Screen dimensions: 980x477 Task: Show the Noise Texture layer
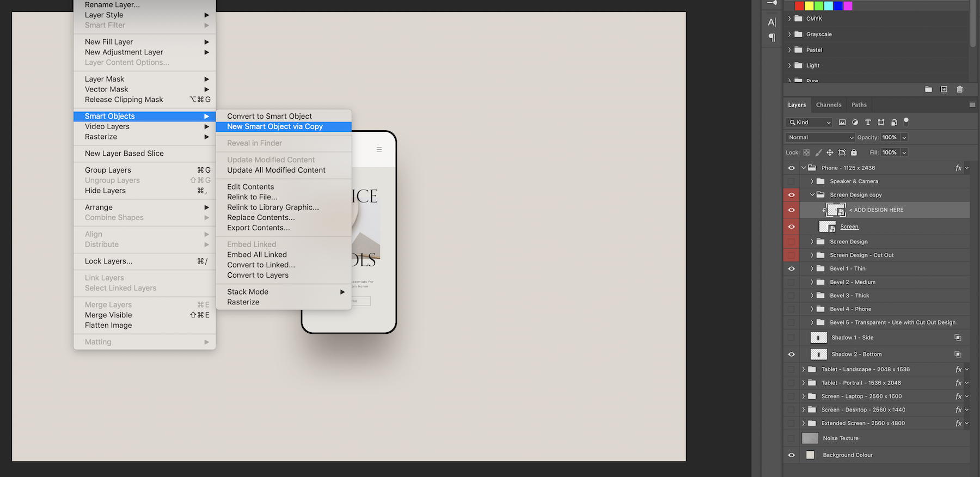(x=792, y=438)
